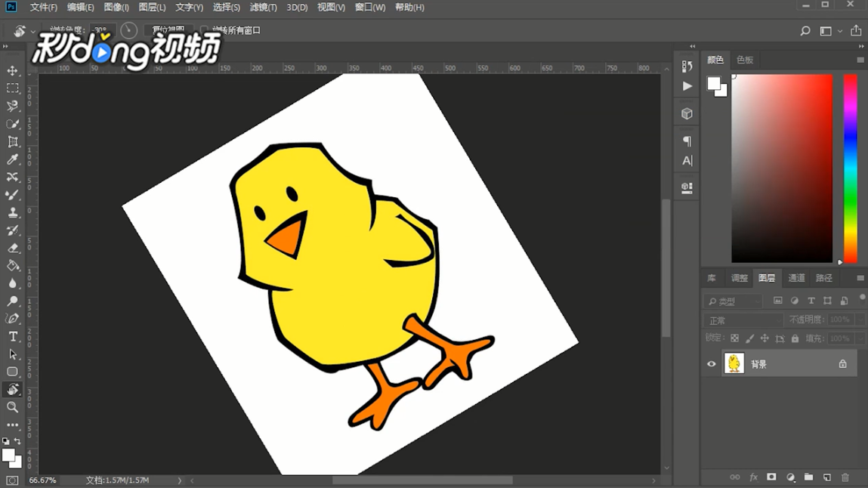
Task: Open the 文件(F) menu
Action: pos(43,8)
